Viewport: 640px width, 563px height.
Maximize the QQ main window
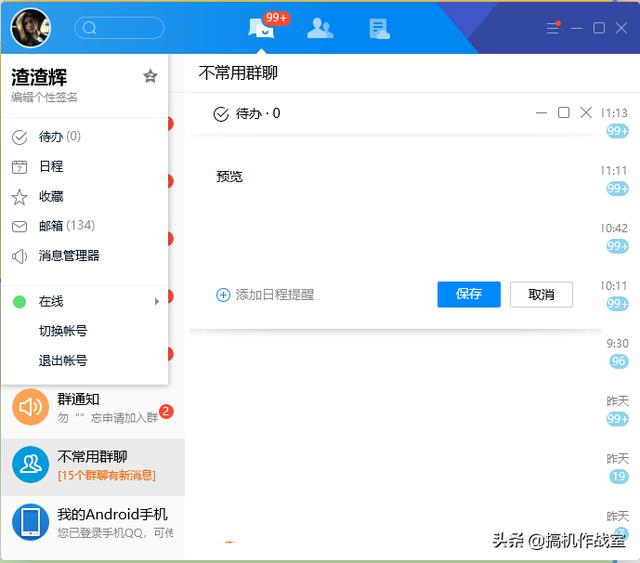[x=599, y=28]
